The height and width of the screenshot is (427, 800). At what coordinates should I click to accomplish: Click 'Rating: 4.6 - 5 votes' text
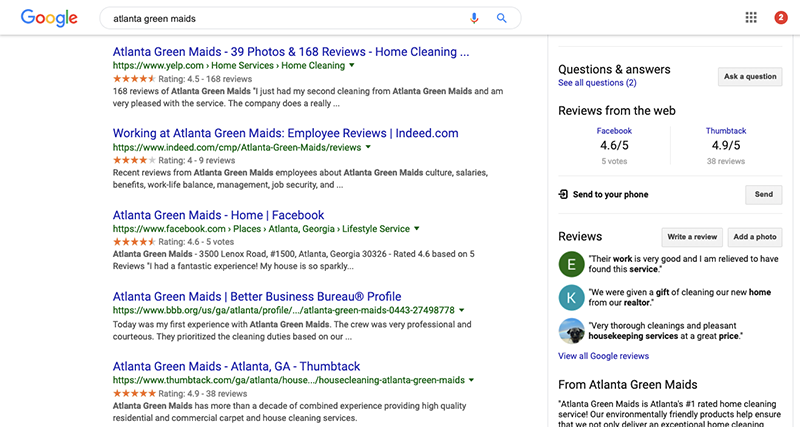click(x=196, y=242)
